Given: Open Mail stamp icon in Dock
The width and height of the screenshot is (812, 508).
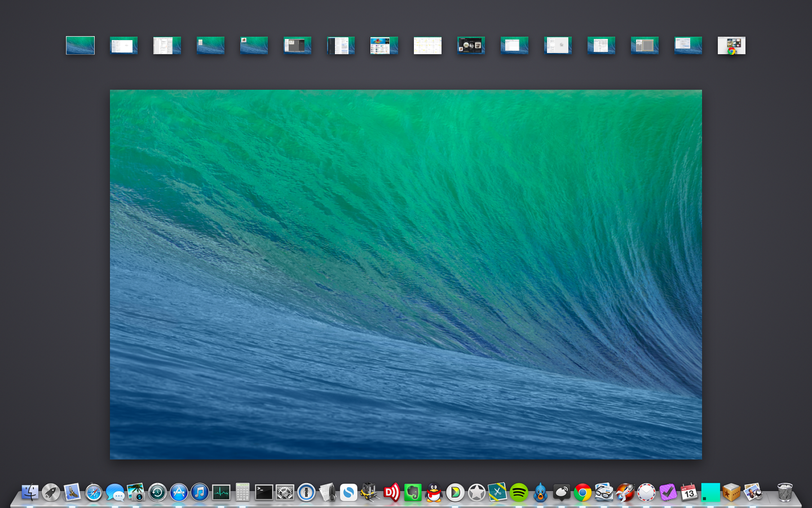Looking at the screenshot, I should pos(72,492).
